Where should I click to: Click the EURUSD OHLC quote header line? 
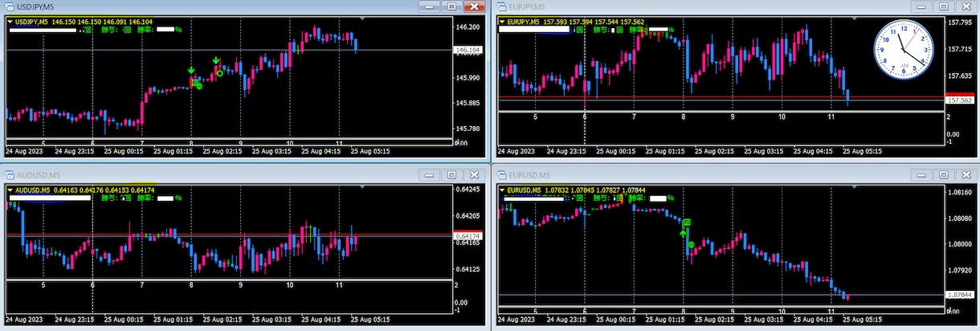(577, 190)
